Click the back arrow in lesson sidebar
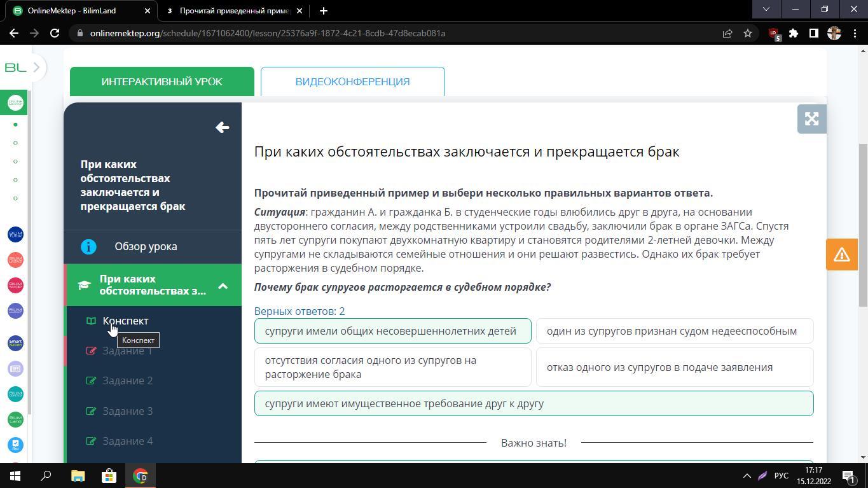The image size is (868, 488). [222, 127]
